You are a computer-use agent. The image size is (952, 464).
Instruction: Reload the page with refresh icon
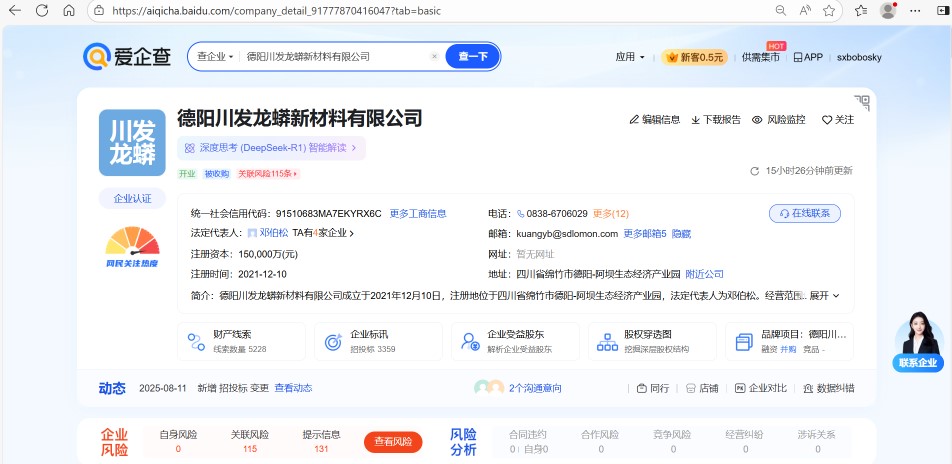click(x=42, y=10)
